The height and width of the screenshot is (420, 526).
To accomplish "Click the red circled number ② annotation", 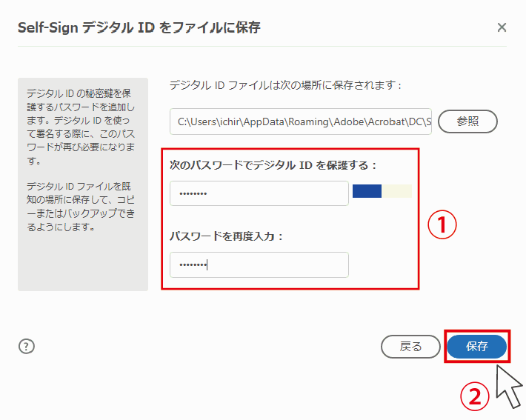I will (x=475, y=396).
